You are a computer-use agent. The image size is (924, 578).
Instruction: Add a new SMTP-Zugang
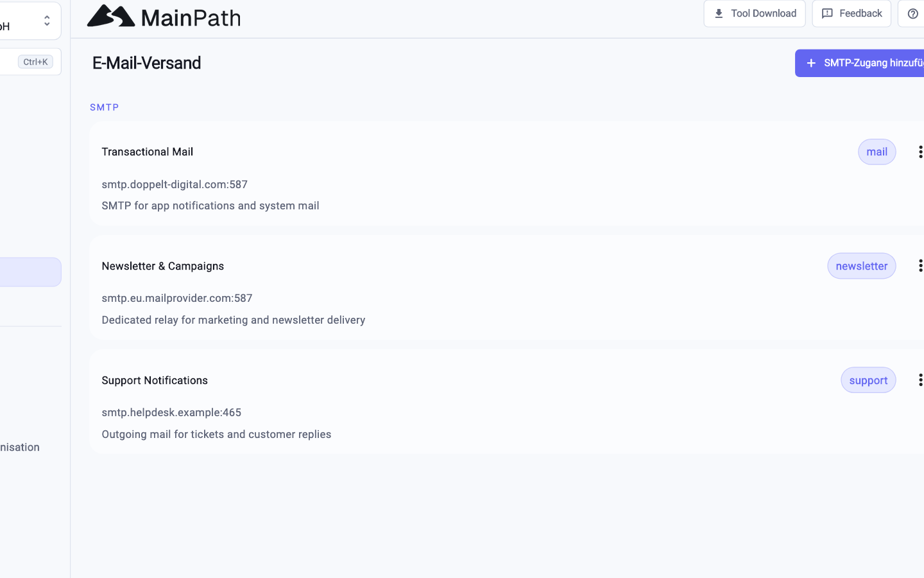click(860, 63)
